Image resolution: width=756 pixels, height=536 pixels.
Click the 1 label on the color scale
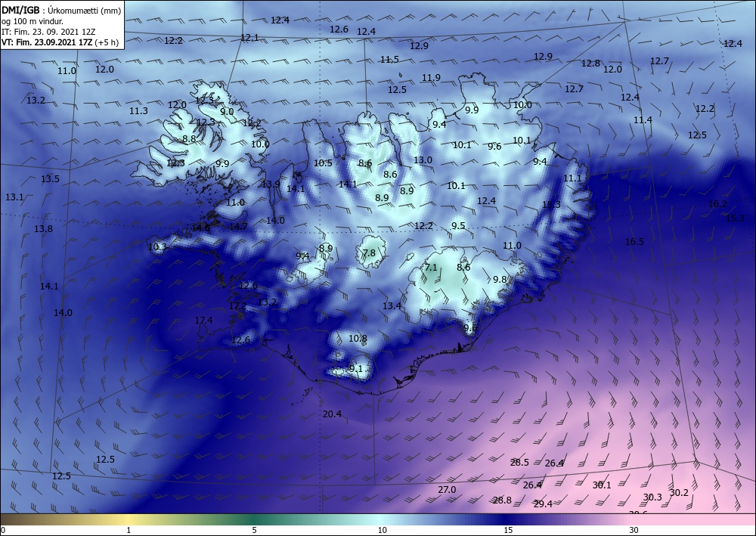coord(129,530)
